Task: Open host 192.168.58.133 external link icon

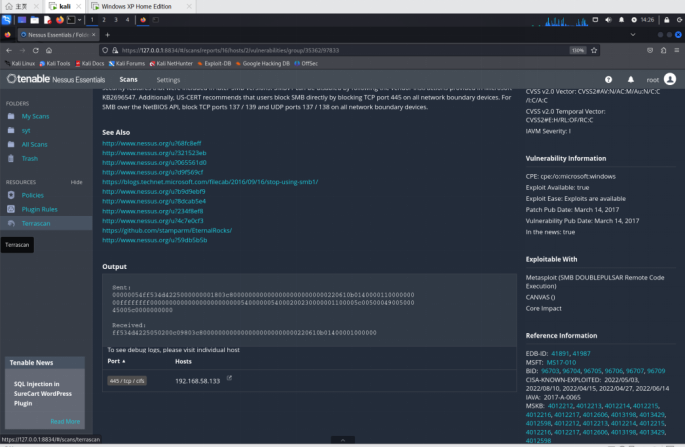Action: point(229,378)
